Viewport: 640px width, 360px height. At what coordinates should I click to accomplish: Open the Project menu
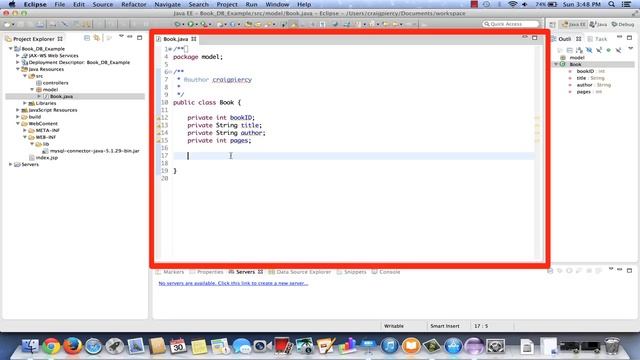(x=227, y=4)
